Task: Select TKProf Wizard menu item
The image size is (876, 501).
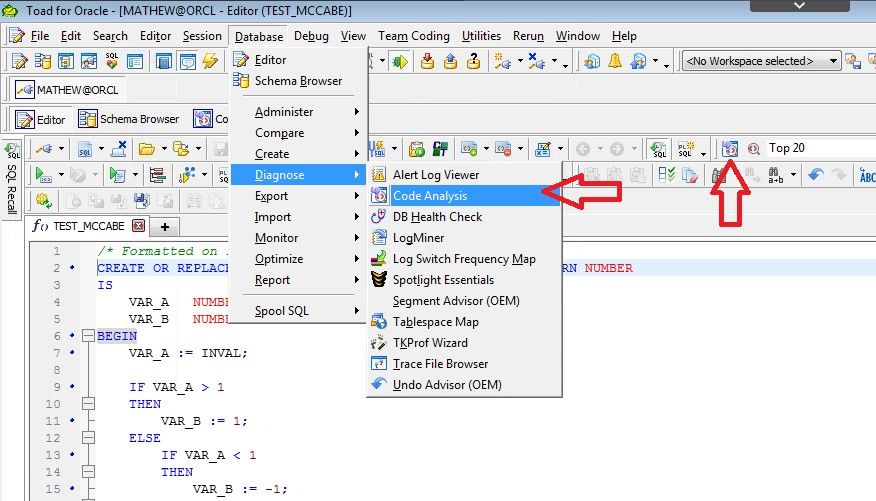Action: tap(464, 343)
